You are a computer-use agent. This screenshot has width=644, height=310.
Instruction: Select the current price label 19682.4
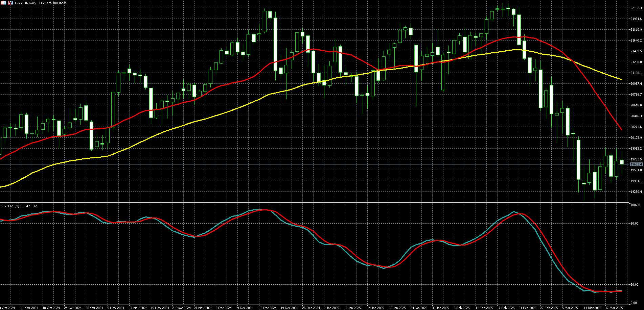point(636,164)
